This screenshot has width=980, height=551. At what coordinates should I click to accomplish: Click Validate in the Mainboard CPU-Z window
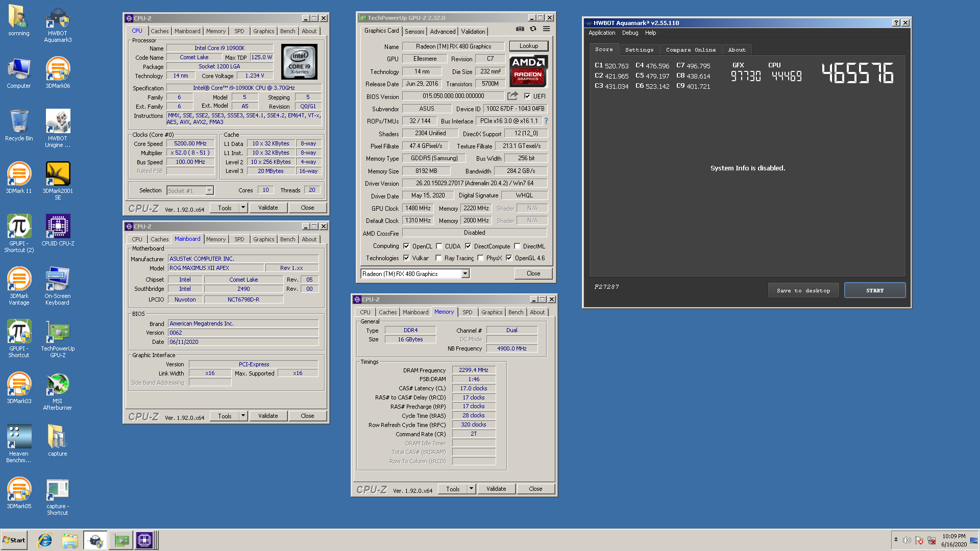pos(268,416)
